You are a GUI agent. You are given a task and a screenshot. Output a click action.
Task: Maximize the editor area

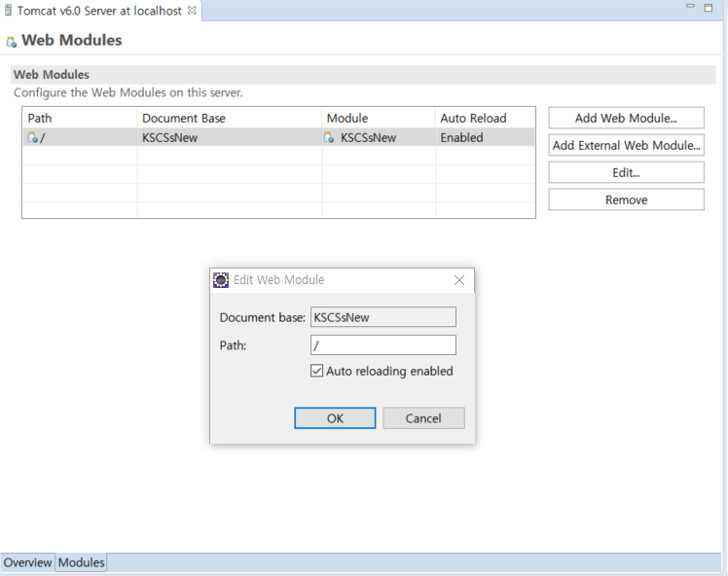[708, 8]
